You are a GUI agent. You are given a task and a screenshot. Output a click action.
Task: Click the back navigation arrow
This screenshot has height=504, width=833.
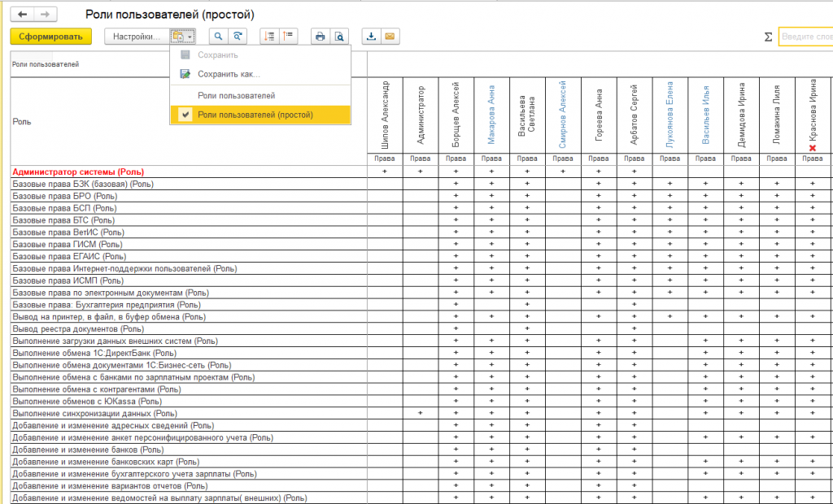coord(22,15)
